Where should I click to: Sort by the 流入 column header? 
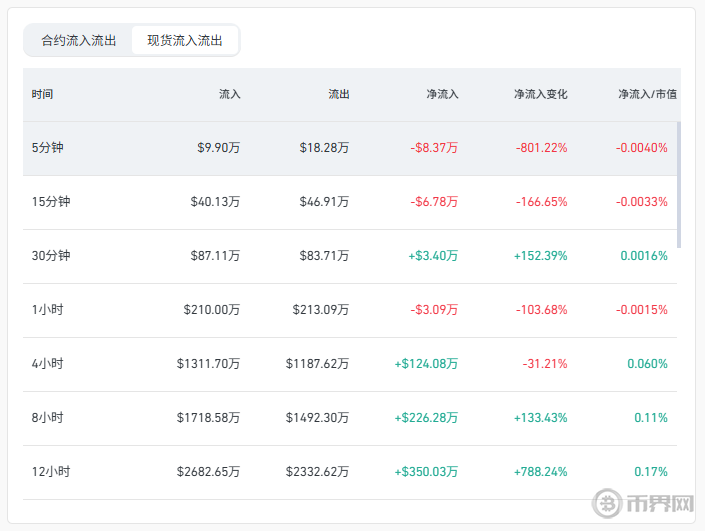tap(229, 94)
